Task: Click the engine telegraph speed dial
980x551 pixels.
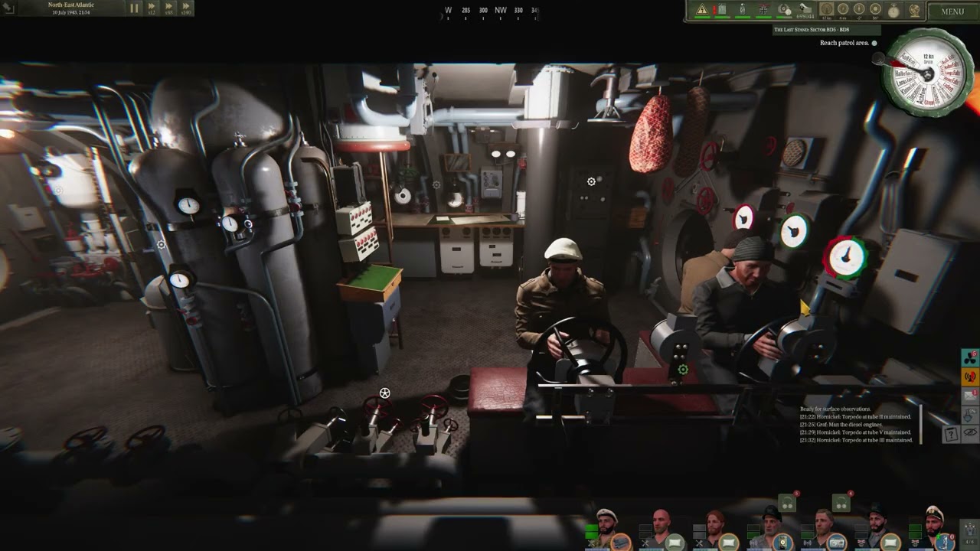Action: [928, 72]
